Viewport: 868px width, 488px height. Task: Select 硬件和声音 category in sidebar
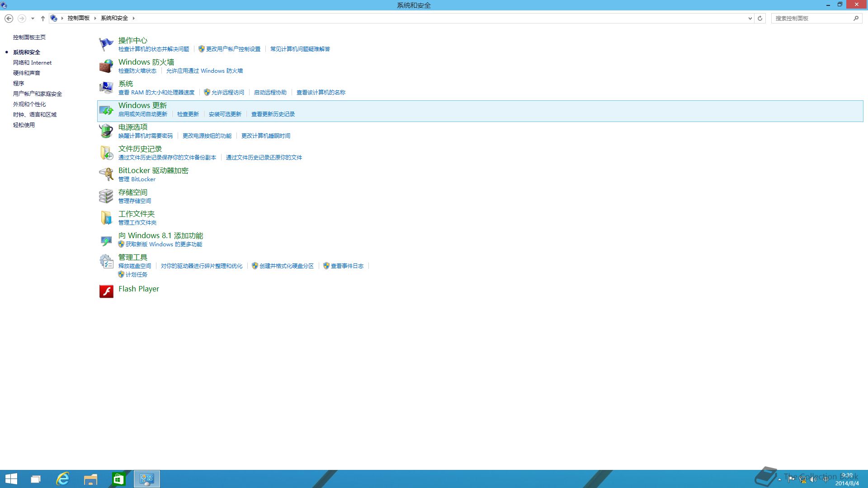point(27,73)
